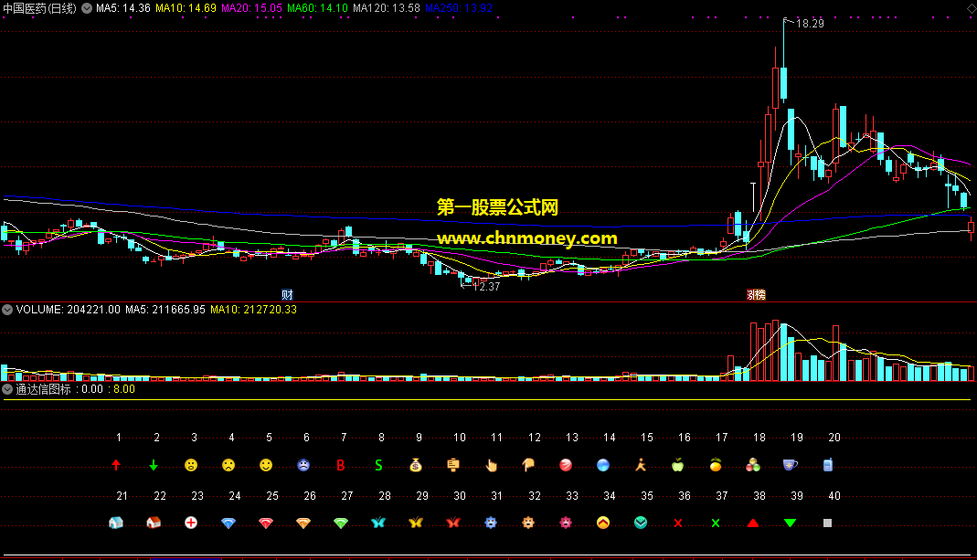Select the green down triangle icon numbered 39
This screenshot has width=977, height=560.
point(790,523)
